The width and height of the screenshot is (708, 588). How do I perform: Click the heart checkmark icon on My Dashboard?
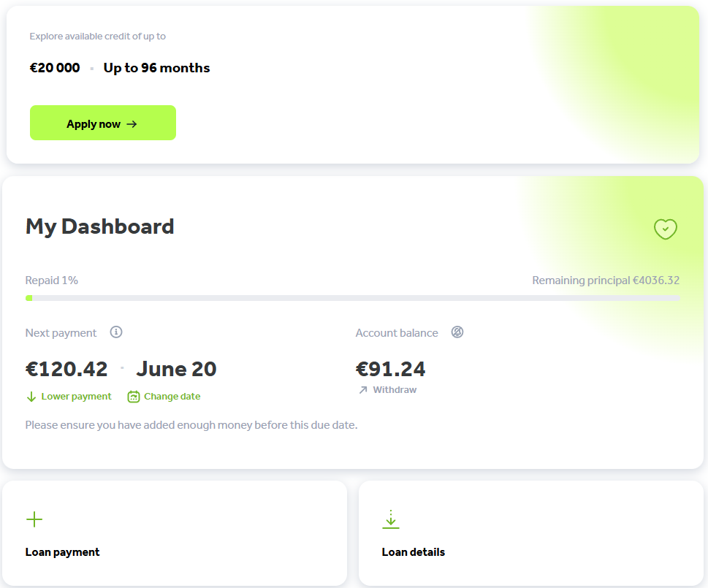click(665, 229)
